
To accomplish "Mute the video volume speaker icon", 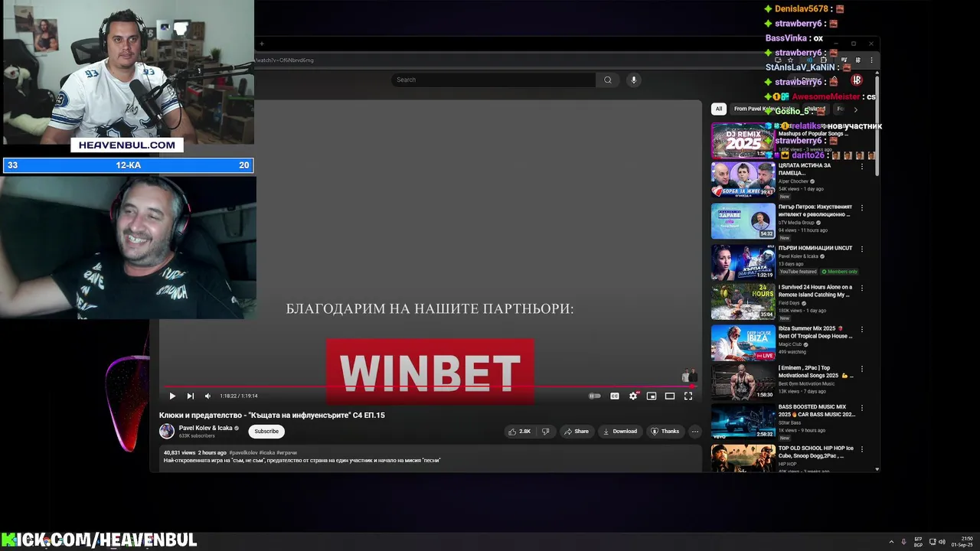I will (x=207, y=396).
